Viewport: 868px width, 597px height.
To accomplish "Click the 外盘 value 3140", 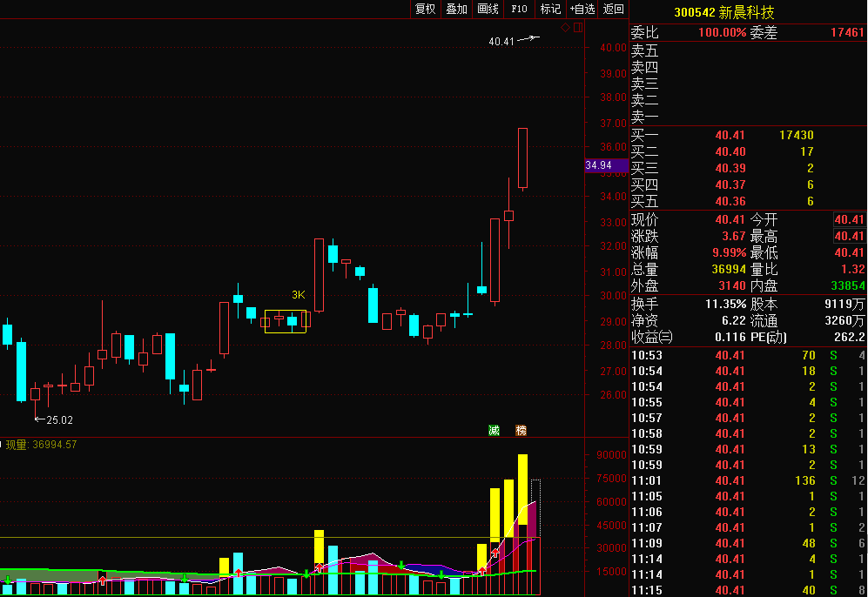I will pos(732,286).
